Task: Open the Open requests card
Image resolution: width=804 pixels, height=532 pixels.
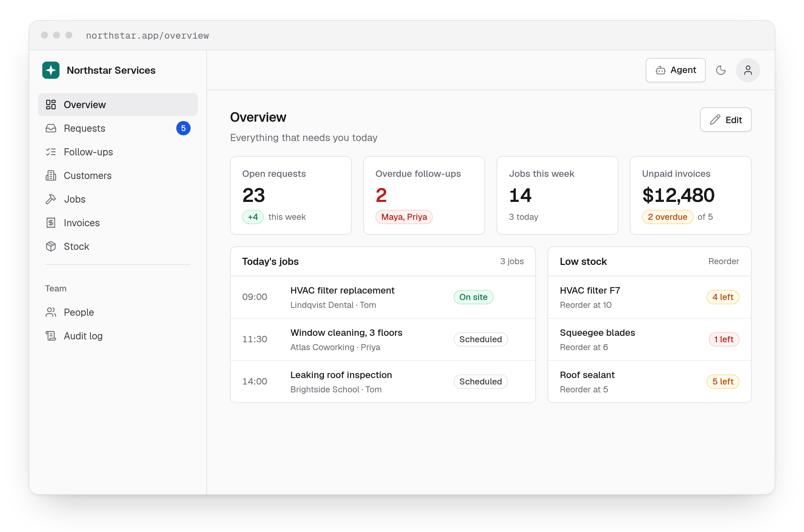Action: [x=291, y=195]
